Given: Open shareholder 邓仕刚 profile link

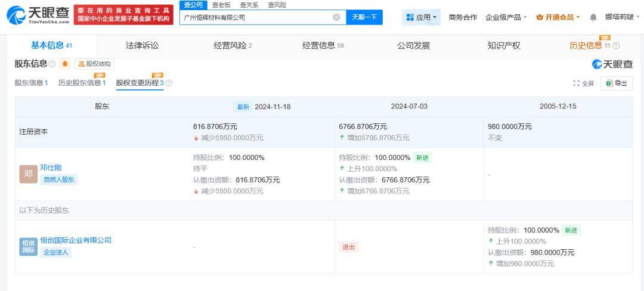Looking at the screenshot, I should (51, 168).
